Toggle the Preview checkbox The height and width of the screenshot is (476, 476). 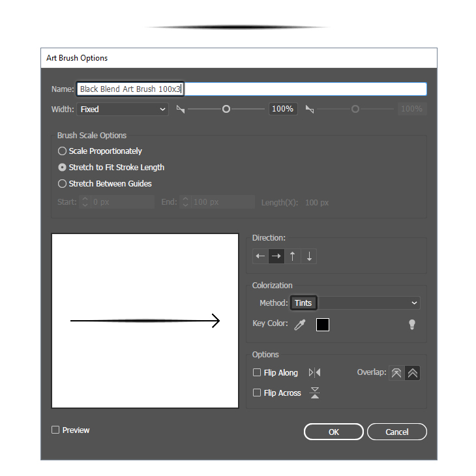(55, 430)
